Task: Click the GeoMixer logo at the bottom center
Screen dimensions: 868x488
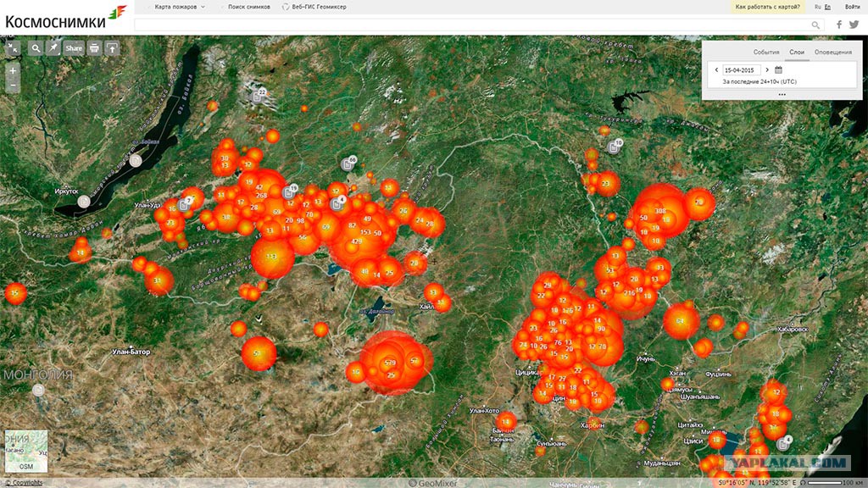Action: [x=433, y=483]
